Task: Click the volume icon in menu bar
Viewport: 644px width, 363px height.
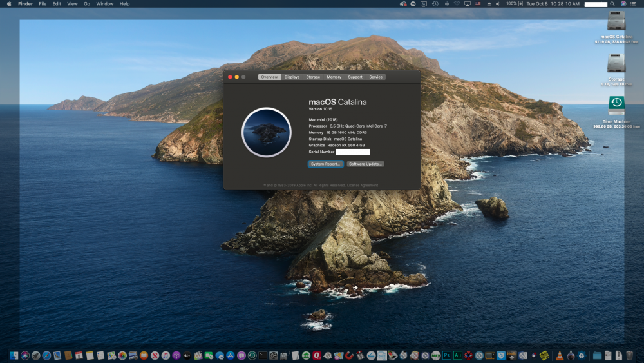Action: pyautogui.click(x=498, y=4)
